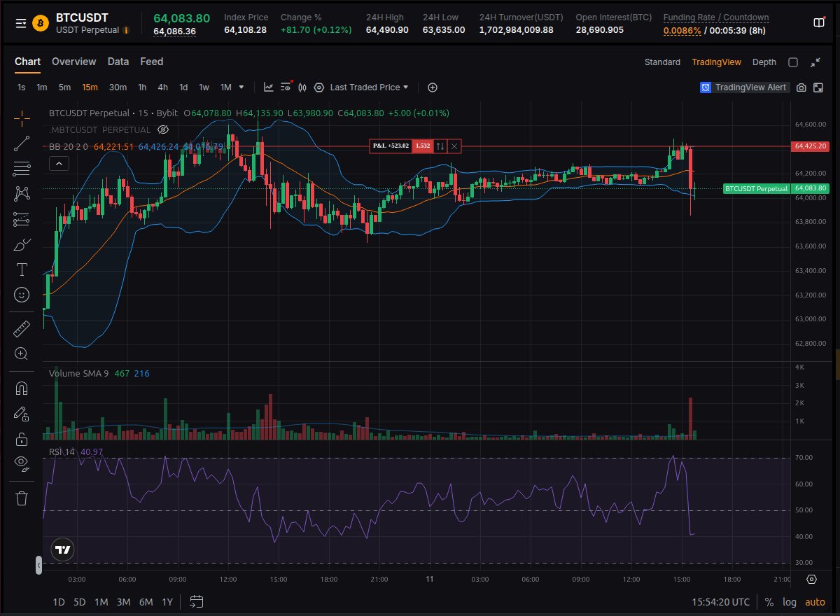The width and height of the screenshot is (840, 616).
Task: Expand the more timeframes dropdown arrow
Action: [x=241, y=87]
